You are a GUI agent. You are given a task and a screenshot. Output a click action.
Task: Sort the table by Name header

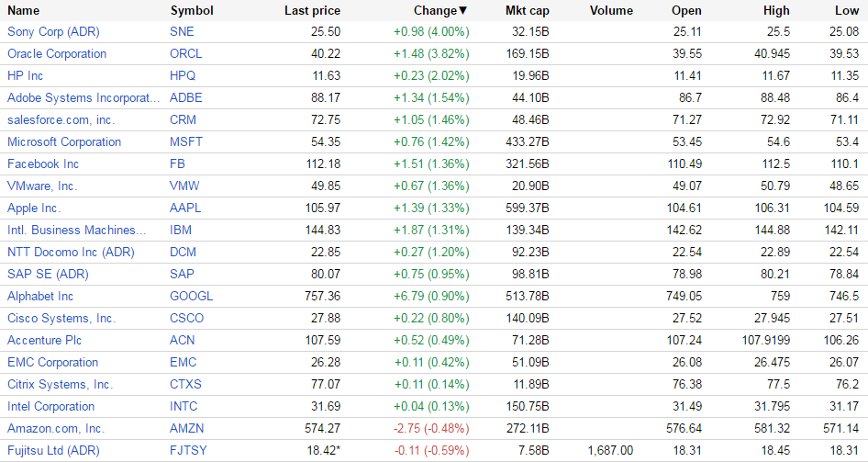[x=24, y=11]
